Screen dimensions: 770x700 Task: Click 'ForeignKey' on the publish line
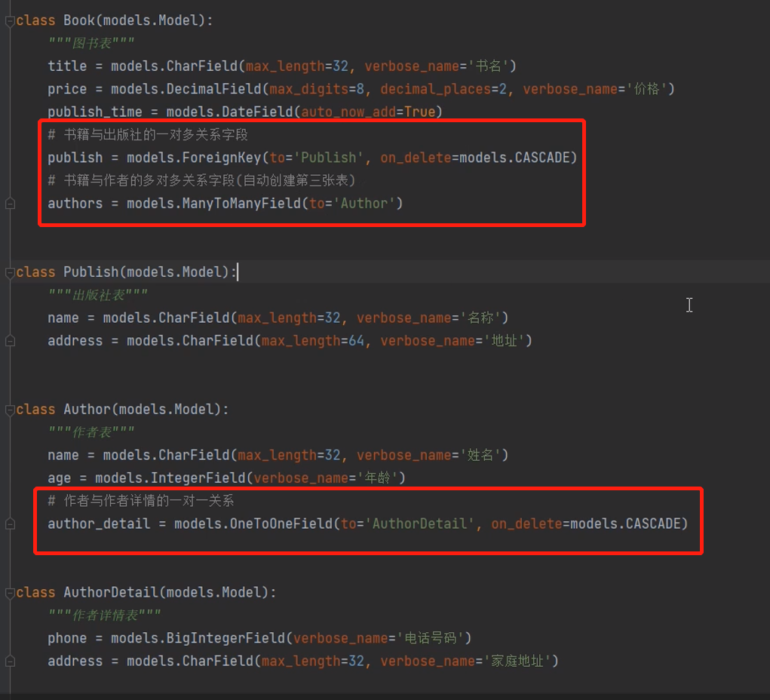tap(222, 158)
